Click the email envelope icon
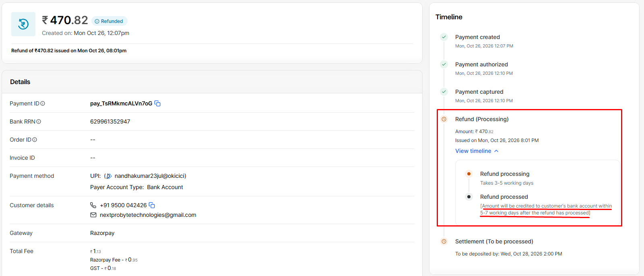The height and width of the screenshot is (276, 644). (x=93, y=215)
